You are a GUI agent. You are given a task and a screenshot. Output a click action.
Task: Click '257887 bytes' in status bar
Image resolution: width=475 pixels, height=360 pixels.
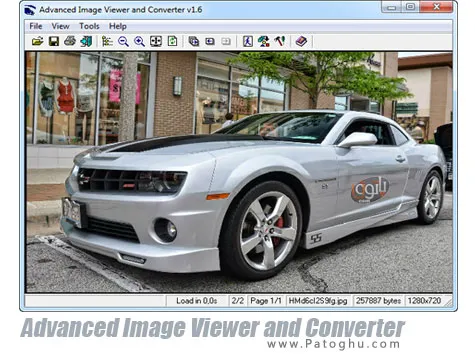tap(378, 301)
